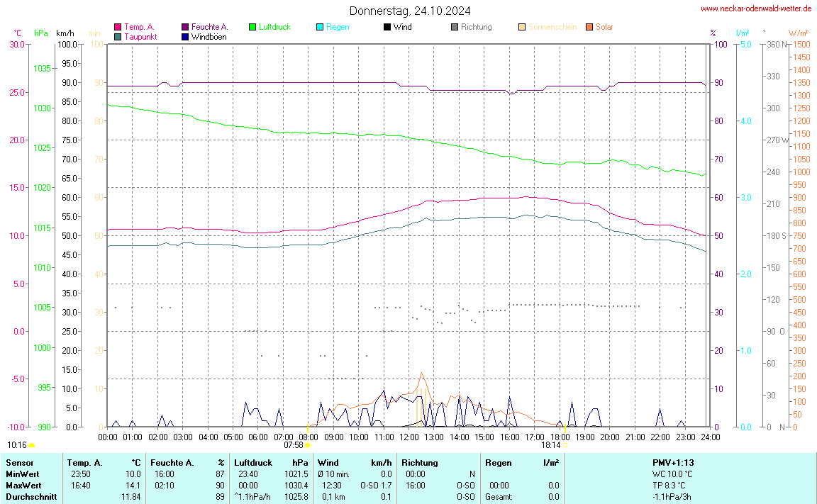Click the green Luftdruck legend square

click(252, 27)
